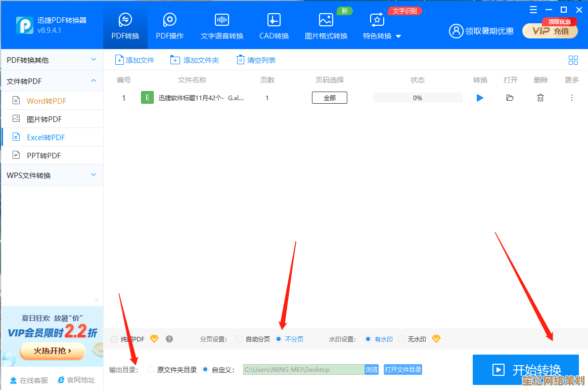Choose the 无水印 watermark option

pos(401,339)
